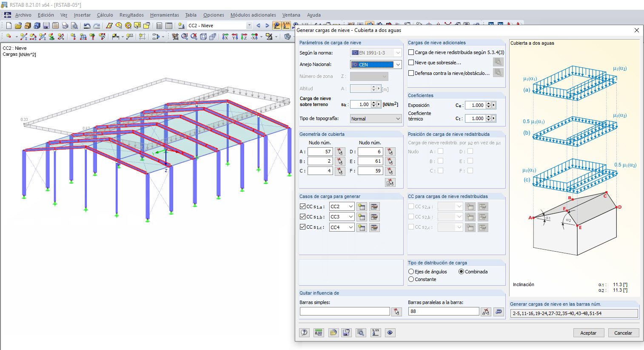Create new load case for CC s1,a
The image size is (644, 350).
point(362,207)
